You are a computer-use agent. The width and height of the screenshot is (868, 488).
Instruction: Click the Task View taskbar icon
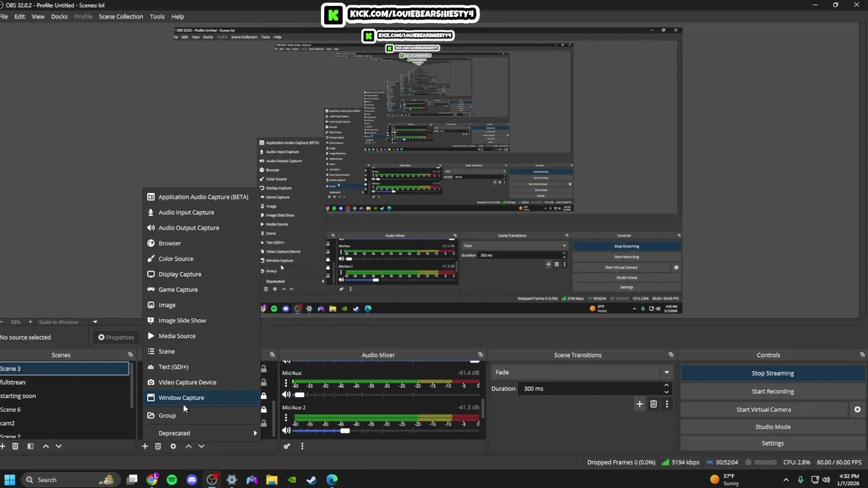click(132, 480)
